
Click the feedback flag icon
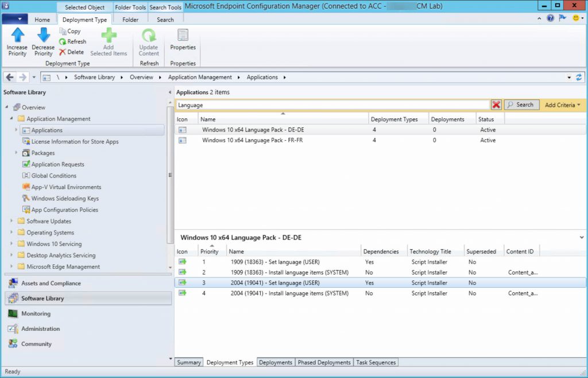point(563,18)
